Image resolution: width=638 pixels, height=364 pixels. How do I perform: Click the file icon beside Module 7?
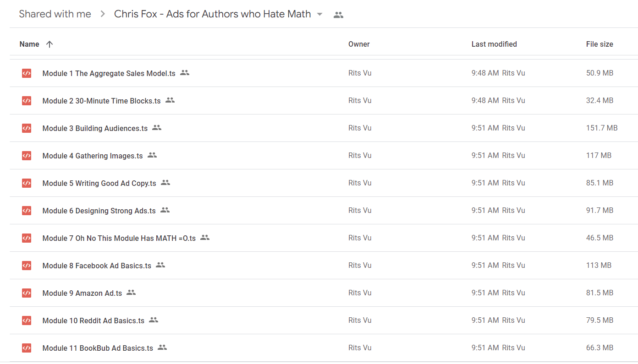click(27, 238)
